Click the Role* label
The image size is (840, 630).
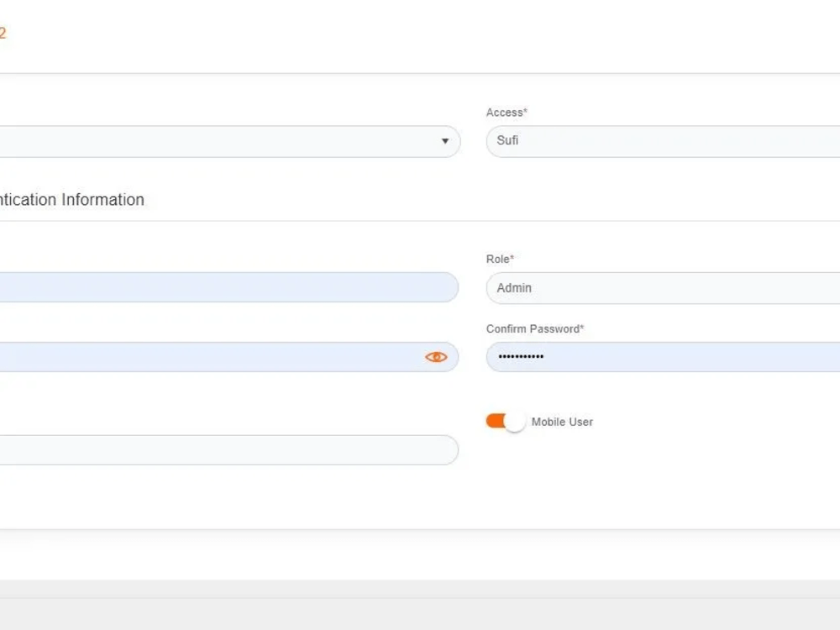coord(500,259)
